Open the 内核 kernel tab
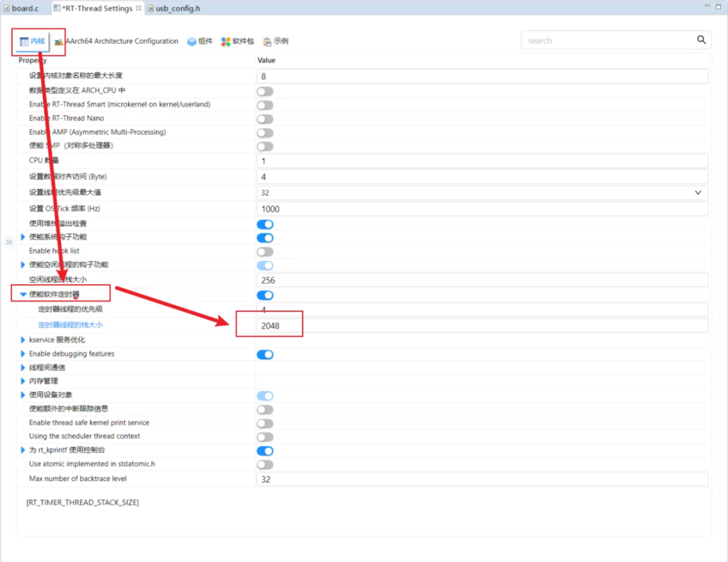The width and height of the screenshot is (728, 562). [32, 41]
